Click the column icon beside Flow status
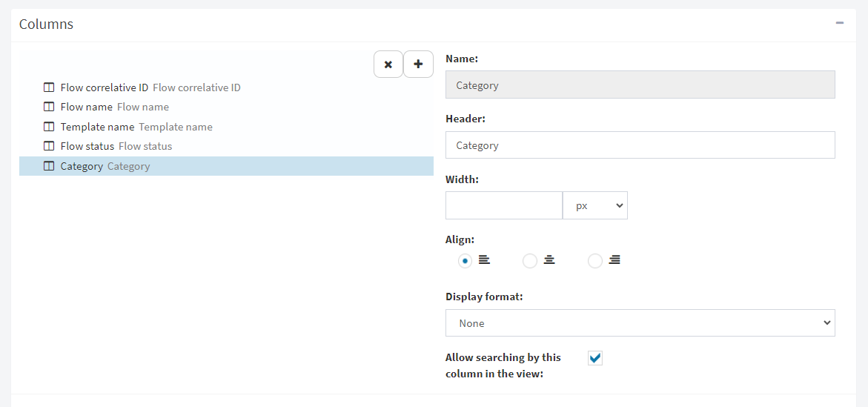Viewport: 868px width, 407px height. pos(49,146)
